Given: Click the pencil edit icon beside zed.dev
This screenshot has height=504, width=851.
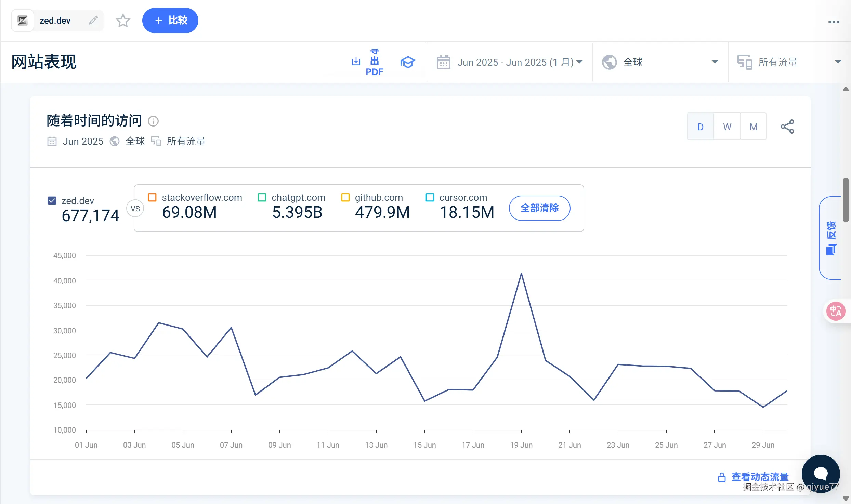Looking at the screenshot, I should [93, 20].
